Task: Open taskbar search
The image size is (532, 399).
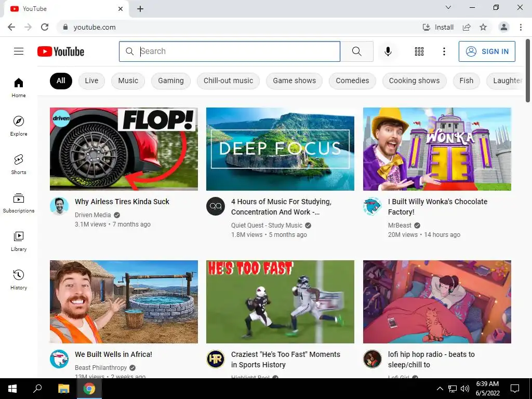Action: [x=37, y=389]
